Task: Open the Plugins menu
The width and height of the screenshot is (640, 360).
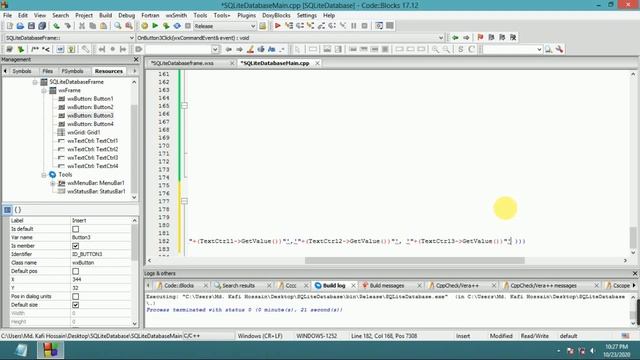Action: [x=246, y=15]
